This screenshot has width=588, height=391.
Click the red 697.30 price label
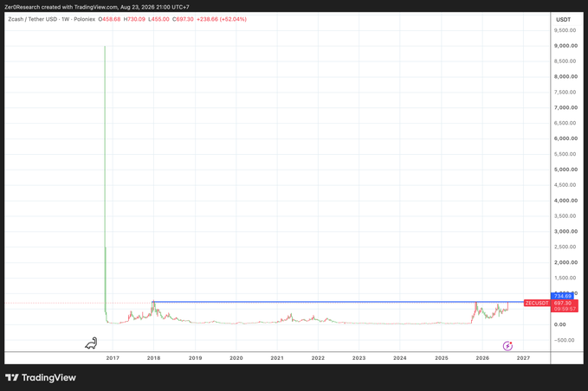(563, 303)
